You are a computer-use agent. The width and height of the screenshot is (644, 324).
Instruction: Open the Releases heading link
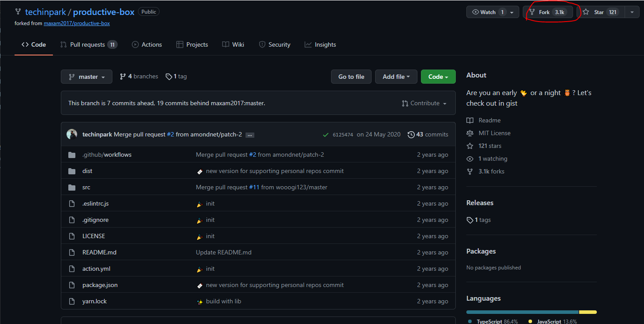(x=480, y=203)
